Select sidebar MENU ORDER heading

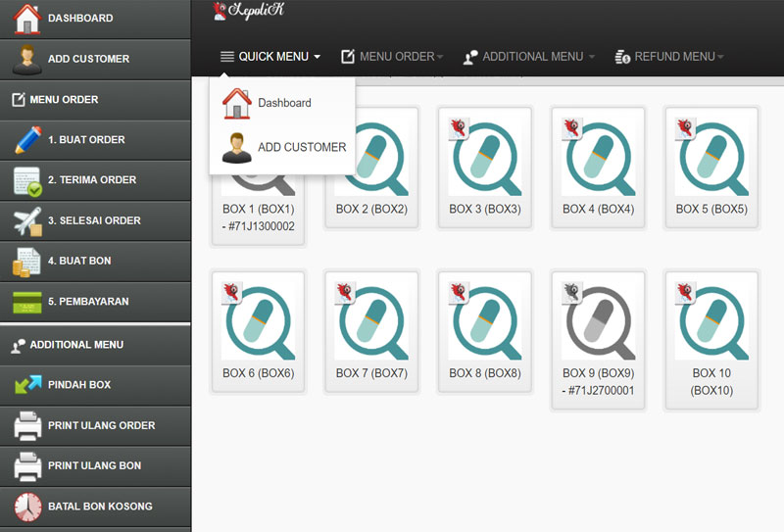(95, 100)
